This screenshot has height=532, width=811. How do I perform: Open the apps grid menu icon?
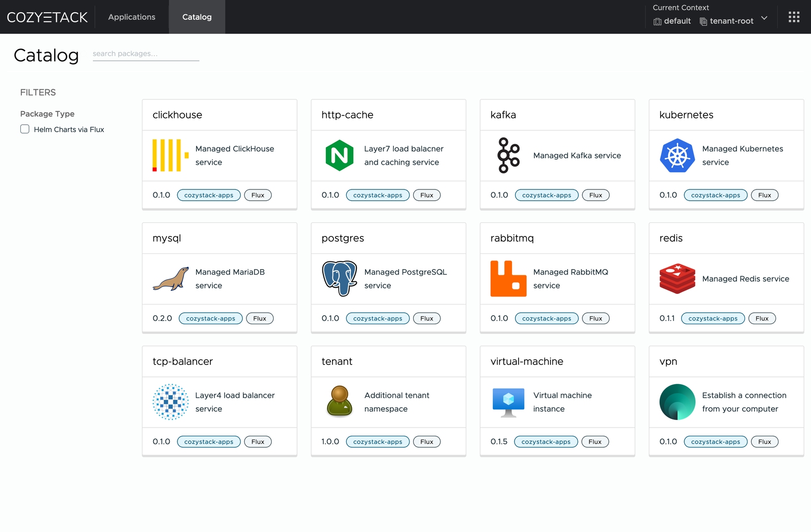(x=794, y=17)
